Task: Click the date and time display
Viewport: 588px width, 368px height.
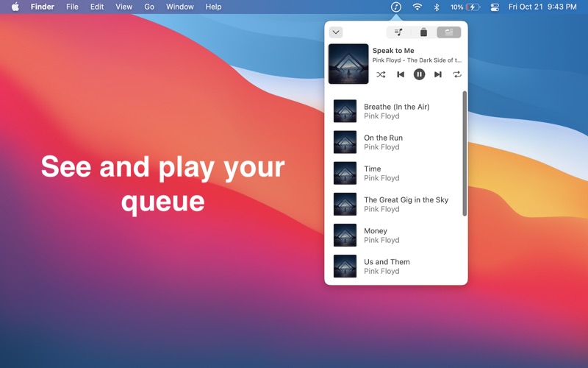Action: [x=542, y=7]
